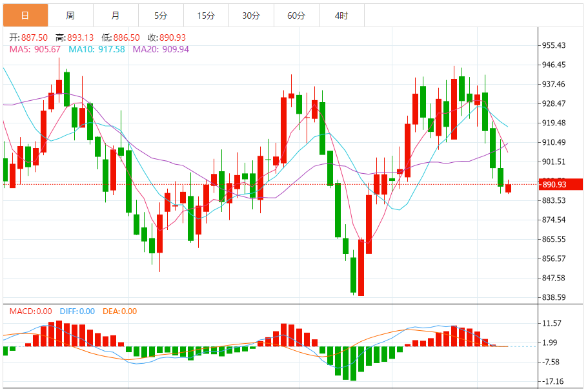Click the 865.55 price axis label
This screenshot has width=588, height=389.
(x=554, y=239)
